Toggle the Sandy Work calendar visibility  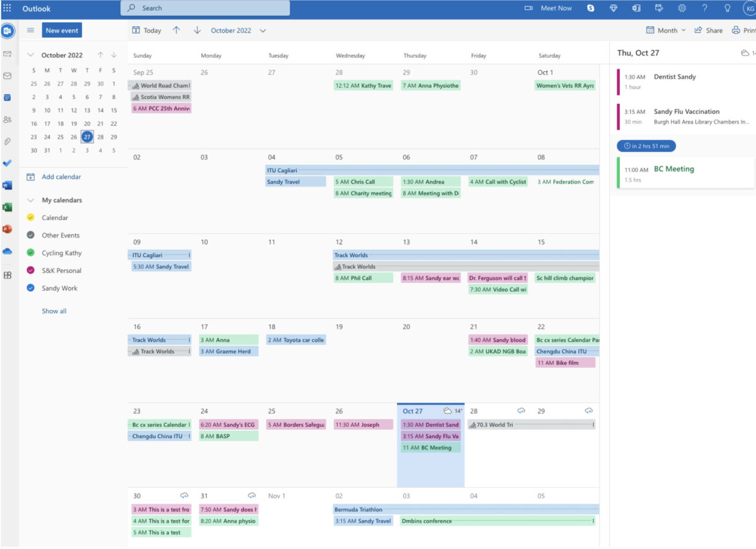pyautogui.click(x=30, y=288)
